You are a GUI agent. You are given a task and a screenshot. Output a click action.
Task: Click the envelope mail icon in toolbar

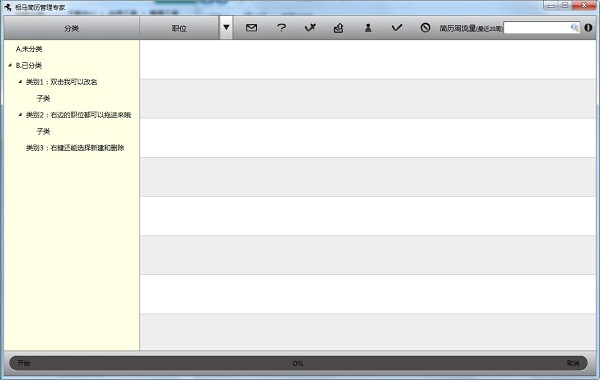(251, 28)
